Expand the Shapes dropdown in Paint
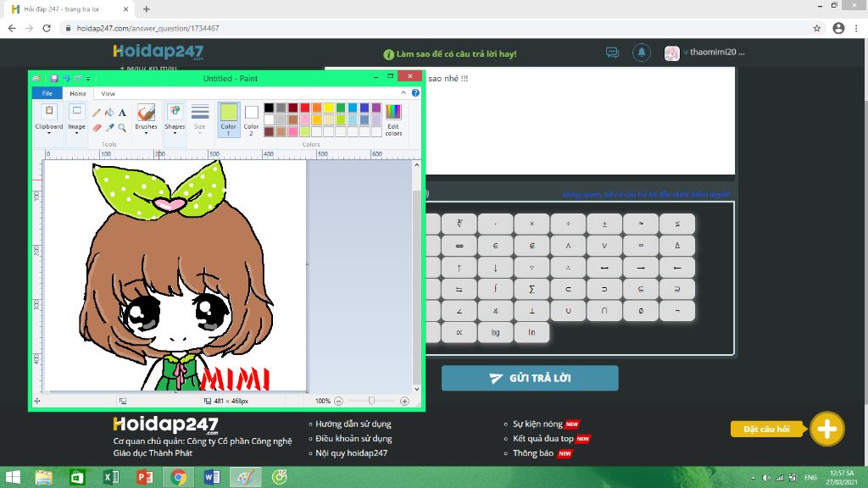 pyautogui.click(x=175, y=133)
